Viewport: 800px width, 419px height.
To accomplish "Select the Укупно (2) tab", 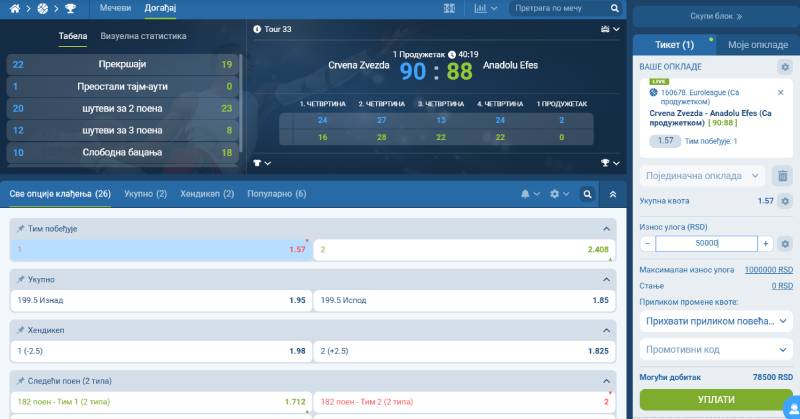I will (x=145, y=194).
